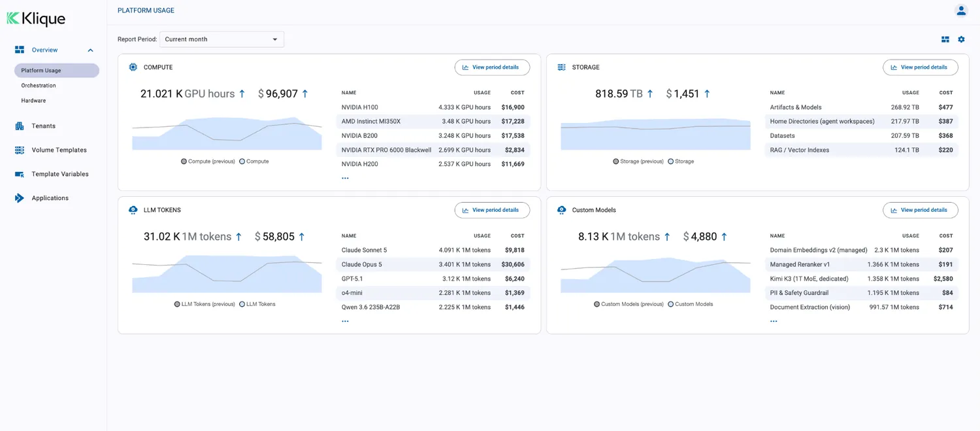980x431 pixels.
Task: View period details for LLM Tokens
Action: point(492,210)
